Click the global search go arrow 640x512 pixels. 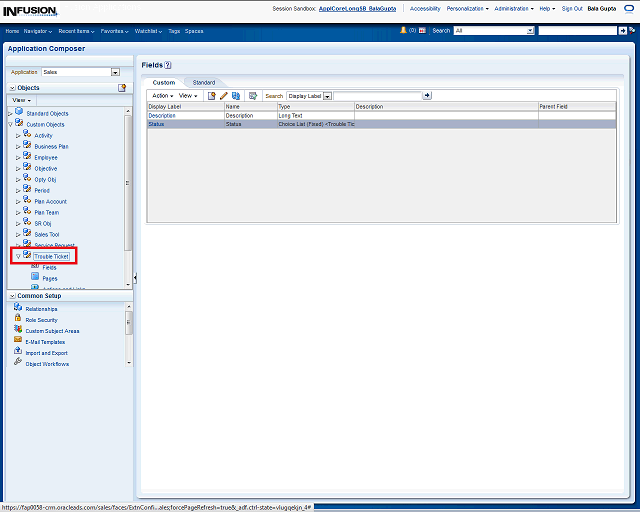(x=622, y=31)
